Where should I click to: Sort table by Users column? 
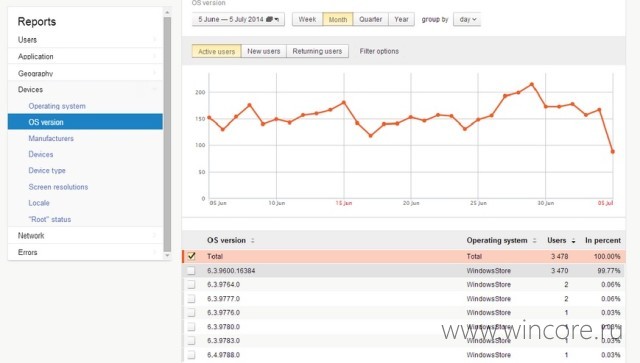[x=561, y=240]
